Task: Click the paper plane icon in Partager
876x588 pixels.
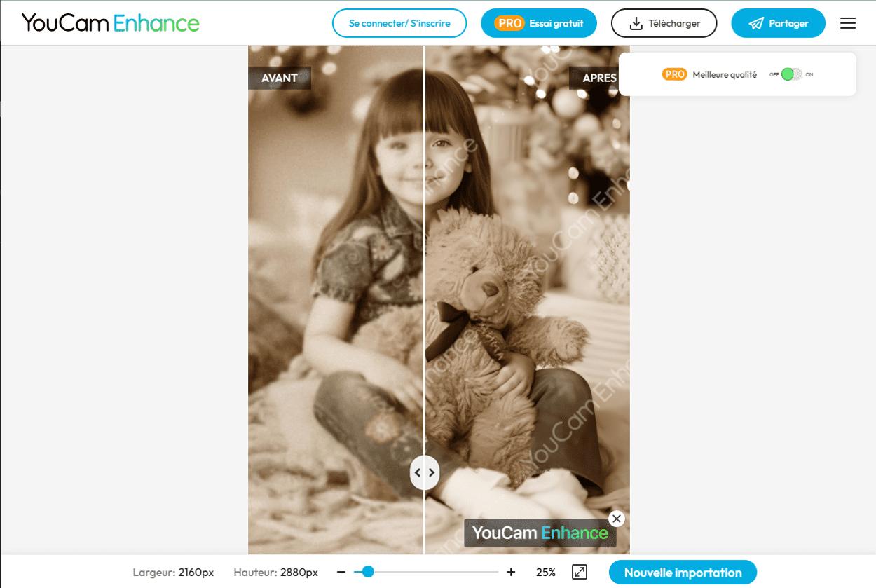Action: (756, 24)
